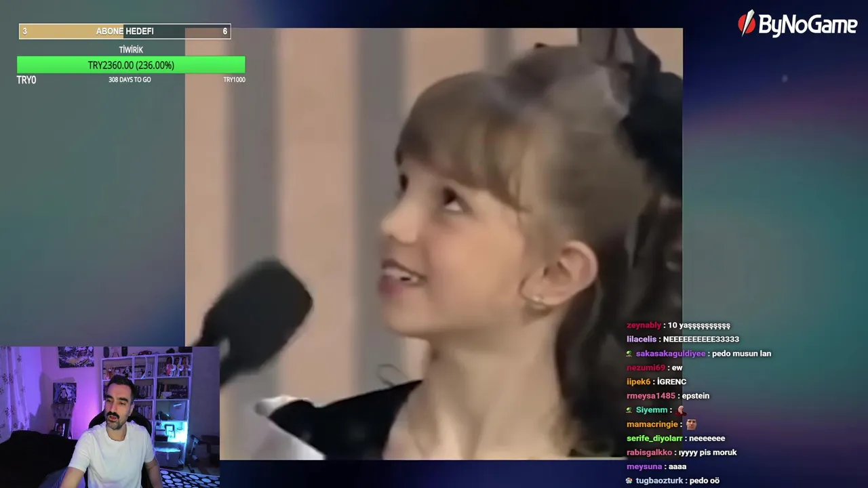
Task: Click the 'neeeeeee' chat message
Action: point(707,439)
